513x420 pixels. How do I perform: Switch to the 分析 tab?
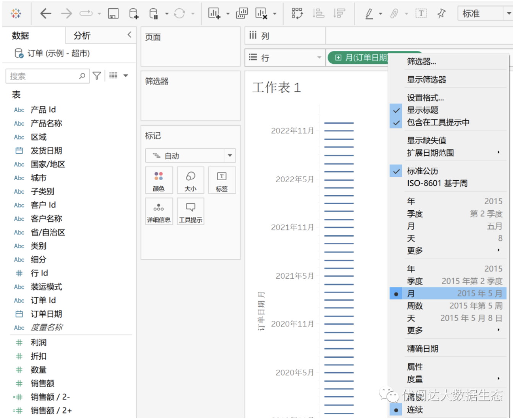[x=82, y=36]
